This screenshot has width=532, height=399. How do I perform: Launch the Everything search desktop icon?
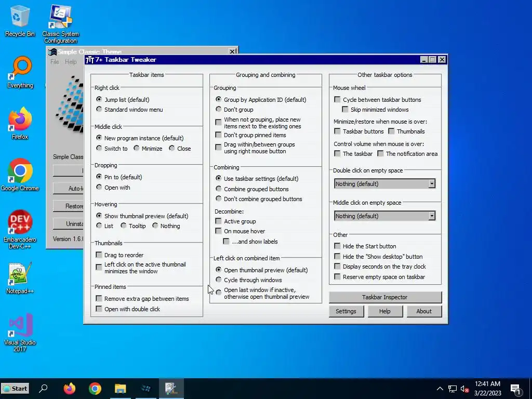click(20, 72)
